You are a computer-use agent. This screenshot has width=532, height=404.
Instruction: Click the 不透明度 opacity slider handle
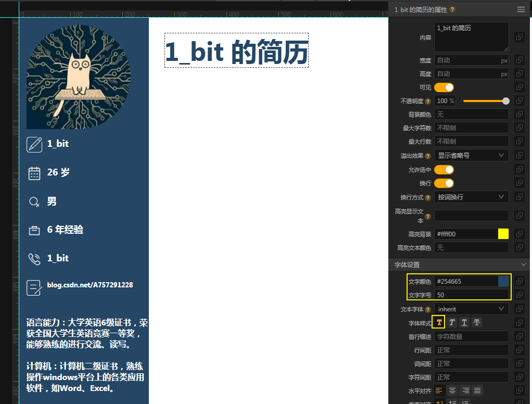(x=505, y=101)
